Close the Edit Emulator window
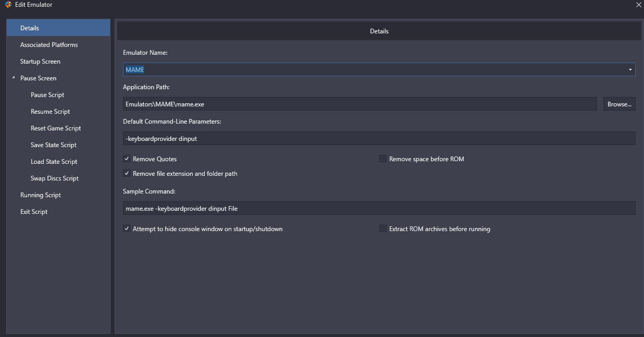The height and width of the screenshot is (337, 644). pyautogui.click(x=638, y=5)
